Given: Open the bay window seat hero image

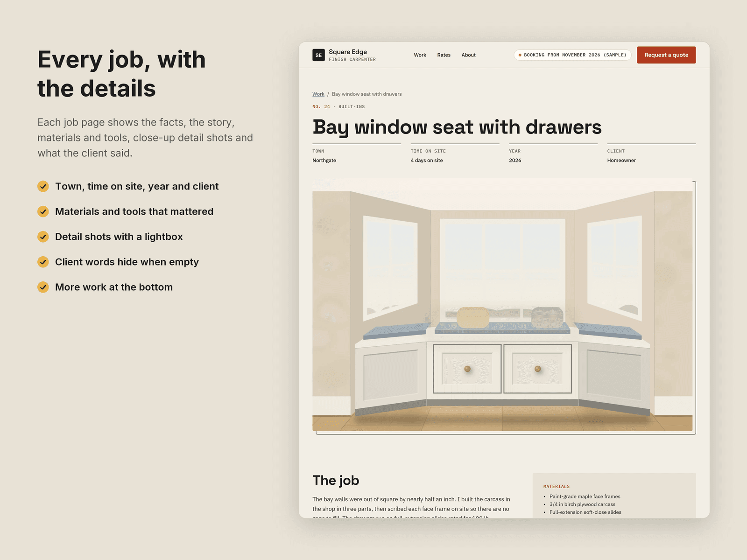Looking at the screenshot, I should 502,305.
